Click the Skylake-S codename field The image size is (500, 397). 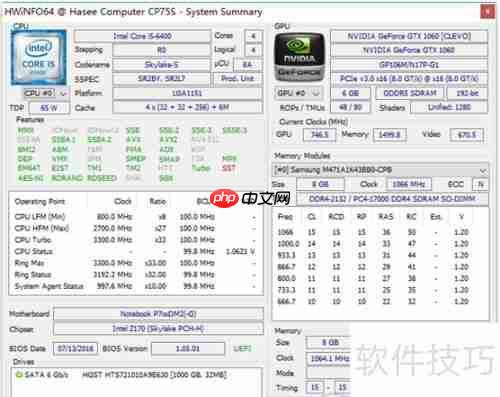click(161, 65)
